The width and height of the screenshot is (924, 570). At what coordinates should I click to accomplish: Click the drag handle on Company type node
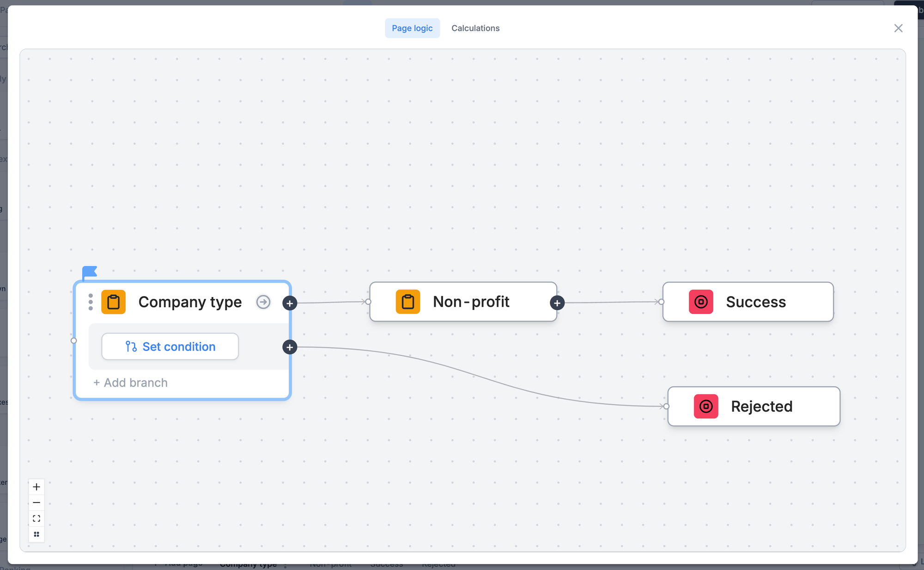click(91, 302)
